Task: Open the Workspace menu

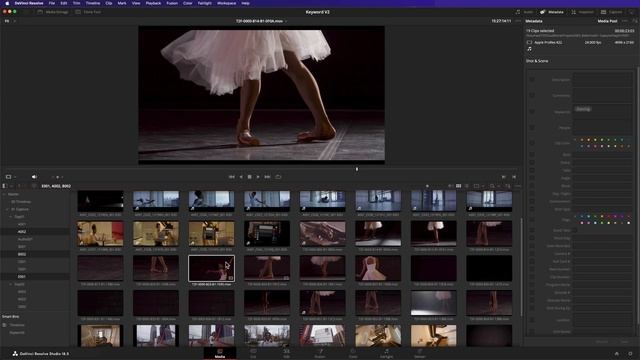Action: coord(227,3)
